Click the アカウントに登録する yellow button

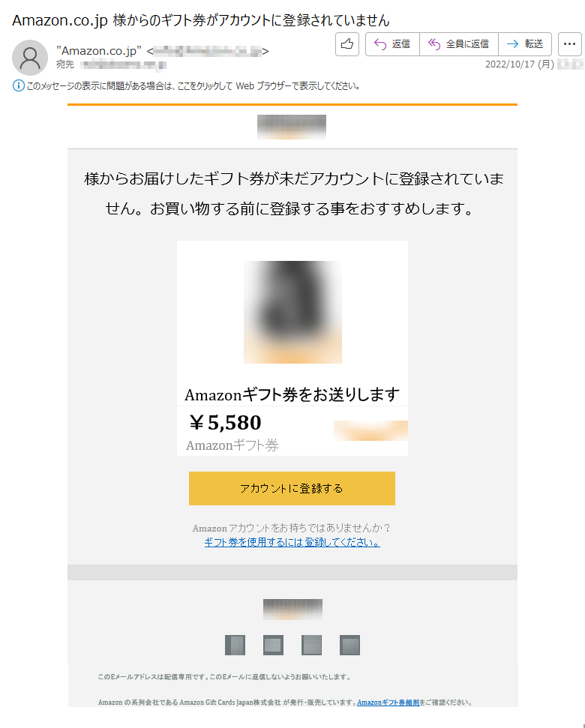point(292,488)
